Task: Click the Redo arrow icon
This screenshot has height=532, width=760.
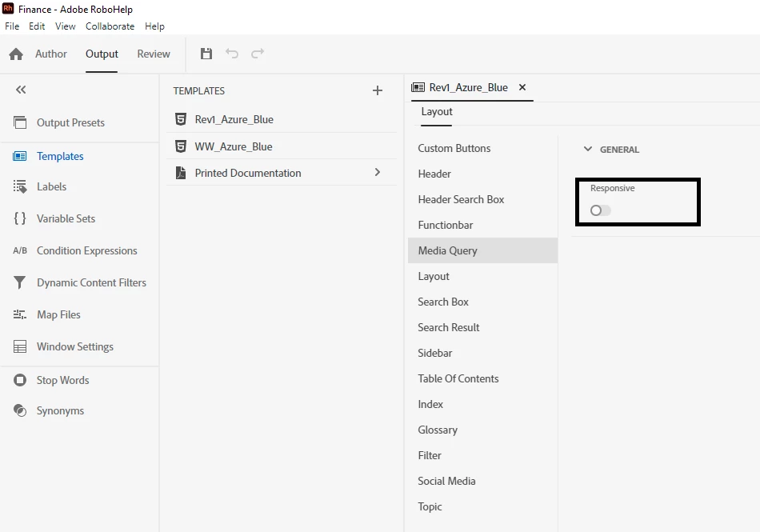Action: coord(258,54)
